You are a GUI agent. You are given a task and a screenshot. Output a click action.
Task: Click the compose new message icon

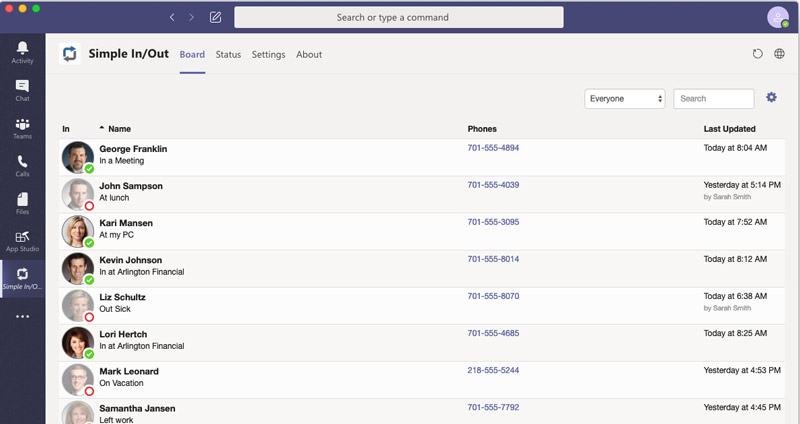[x=216, y=17]
